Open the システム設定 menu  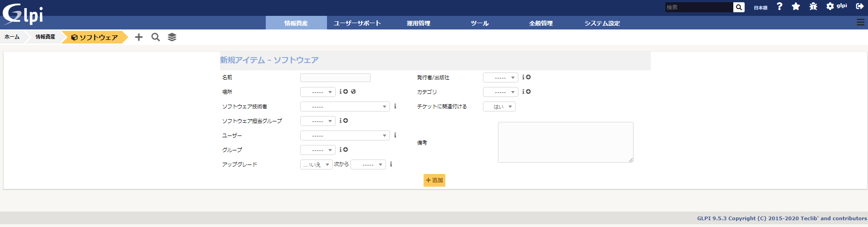602,23
